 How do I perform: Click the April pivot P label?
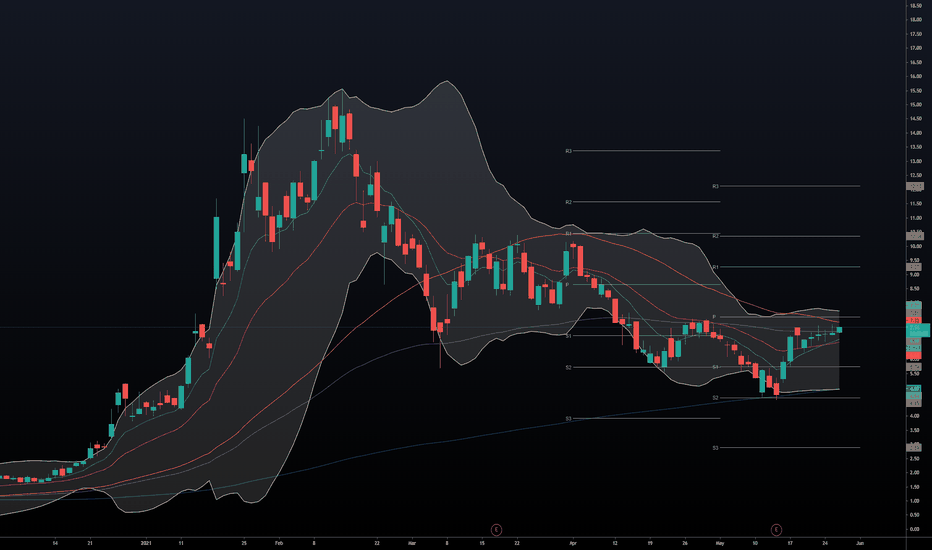[567, 285]
